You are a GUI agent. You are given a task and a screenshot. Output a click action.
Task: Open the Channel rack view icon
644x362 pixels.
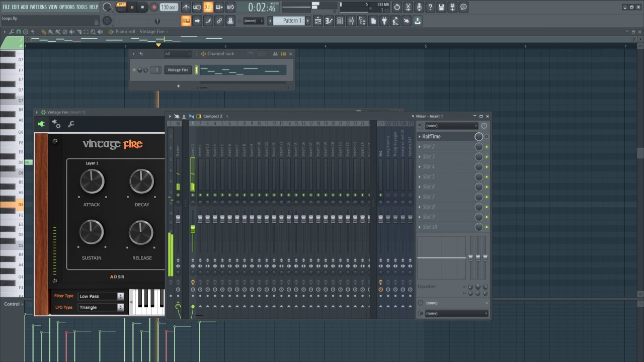coord(340,21)
